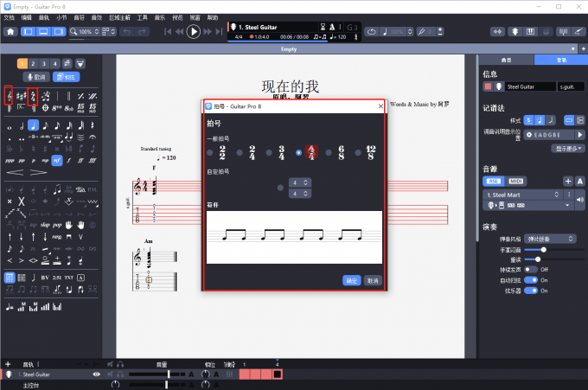Select voice 1 in the palette

pyautogui.click(x=22, y=64)
